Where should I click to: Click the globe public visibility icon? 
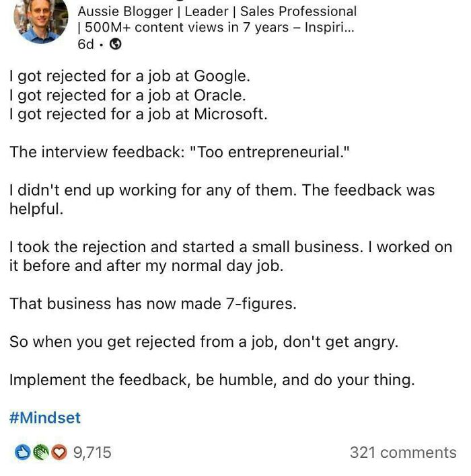[116, 44]
